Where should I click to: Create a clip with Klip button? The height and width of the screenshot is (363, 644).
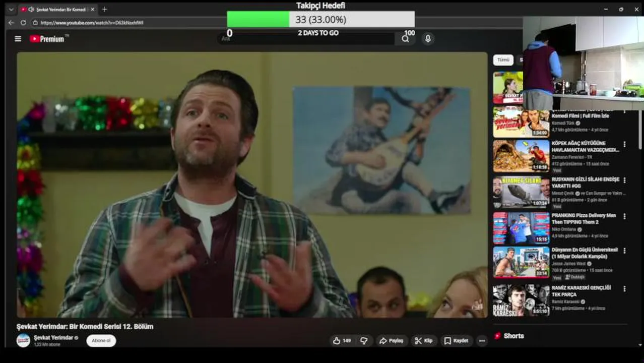click(424, 341)
